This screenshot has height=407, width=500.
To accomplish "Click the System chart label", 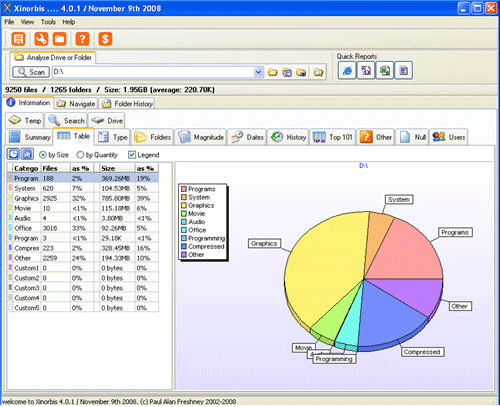I will tap(399, 200).
